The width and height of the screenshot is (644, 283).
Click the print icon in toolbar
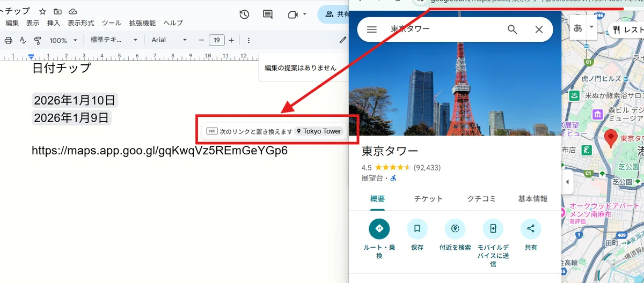pos(8,40)
